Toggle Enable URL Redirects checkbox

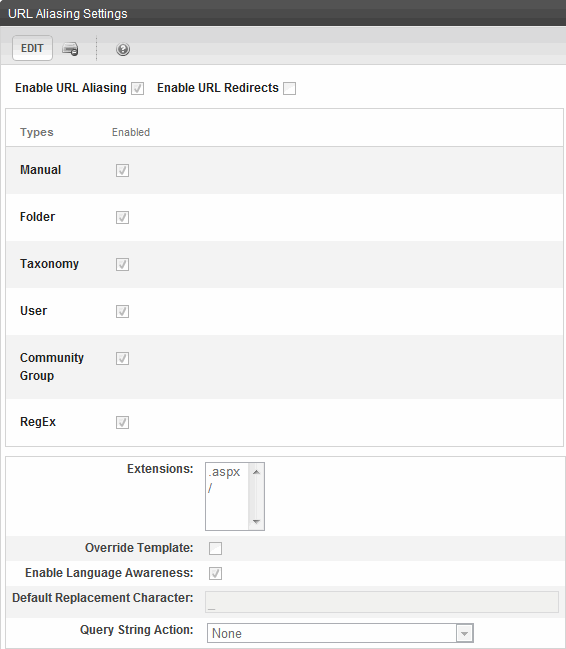[289, 88]
